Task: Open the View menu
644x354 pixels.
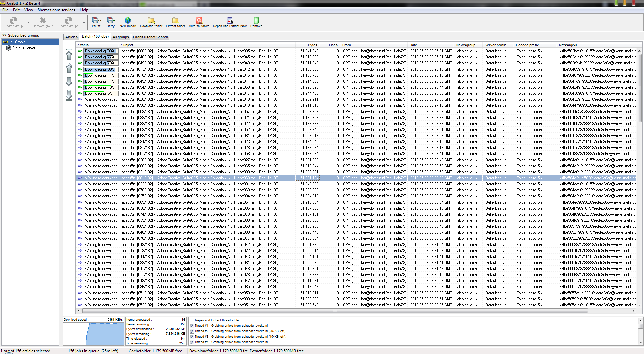Action: click(x=29, y=10)
